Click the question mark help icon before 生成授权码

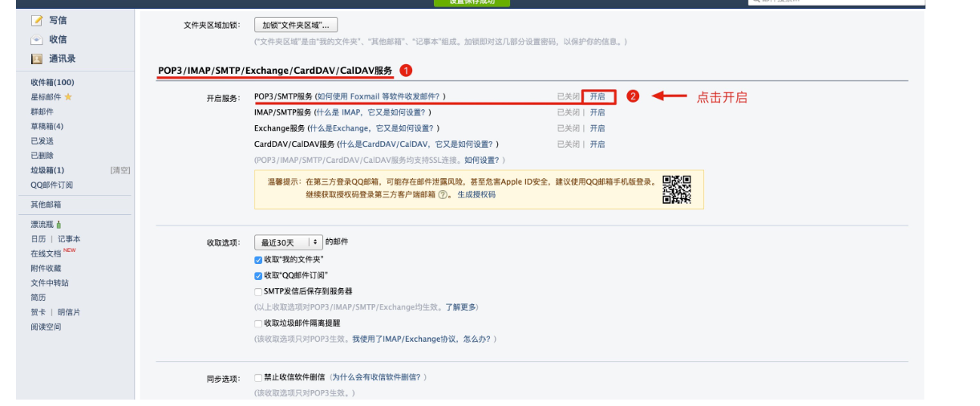point(443,195)
